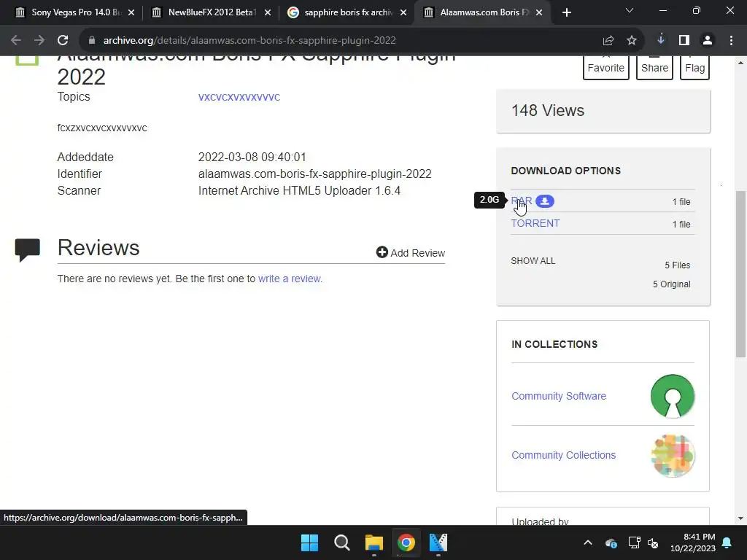The image size is (747, 560).
Task: Open the Community Software collection link
Action: (559, 396)
